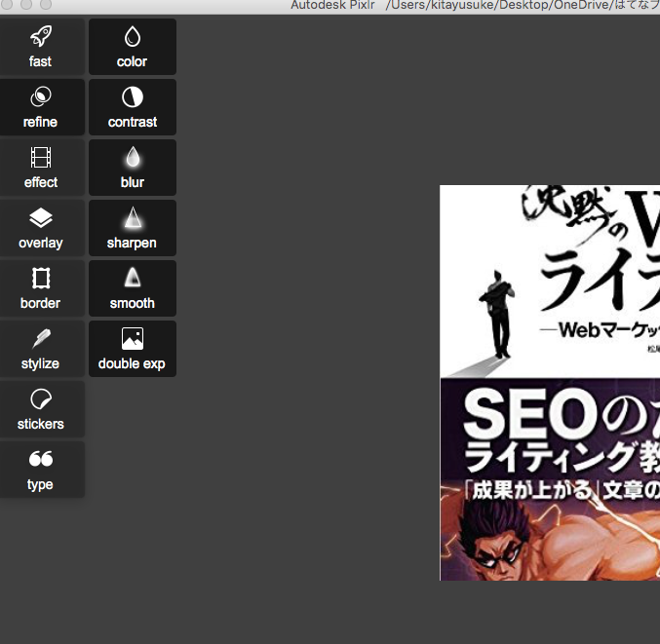Open the stickers category
Screen dimensions: 660x644
point(41,409)
